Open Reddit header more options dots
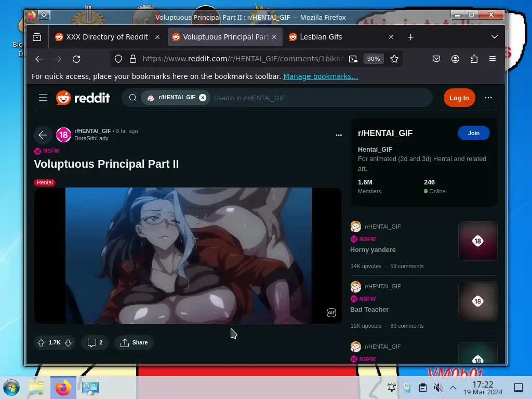 pos(488,98)
